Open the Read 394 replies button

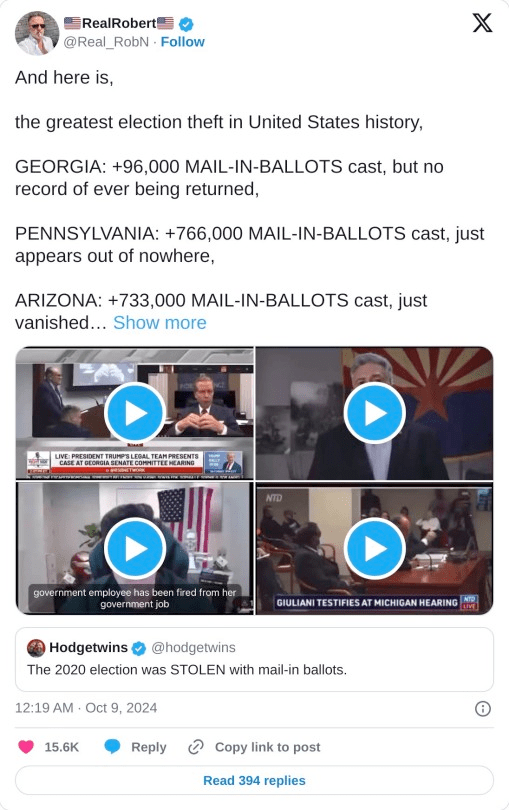click(254, 780)
